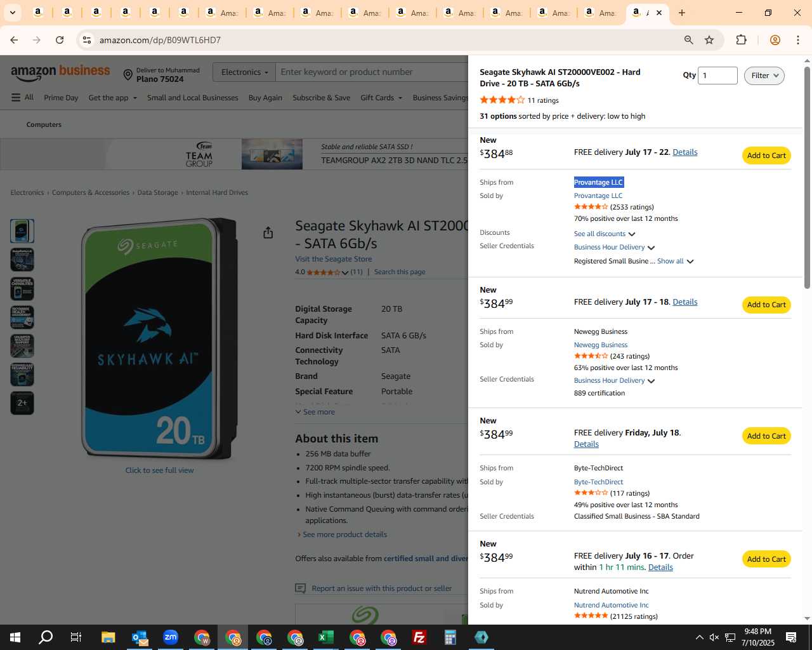
Task: Visit the Seagate Store link
Action: pos(334,259)
